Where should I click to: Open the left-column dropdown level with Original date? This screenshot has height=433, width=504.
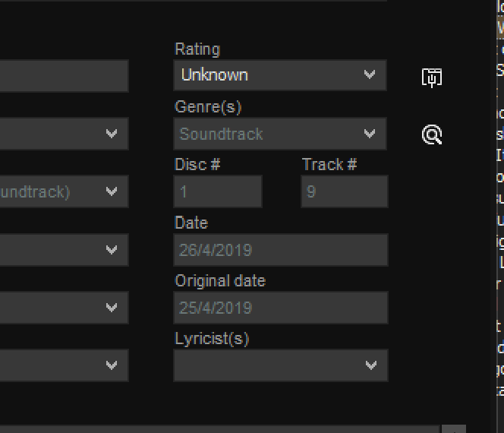click(x=112, y=308)
